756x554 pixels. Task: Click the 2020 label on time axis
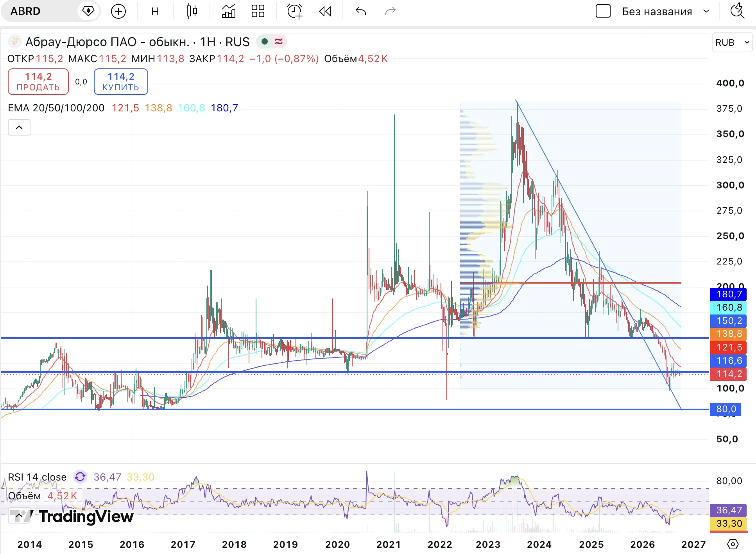337,544
